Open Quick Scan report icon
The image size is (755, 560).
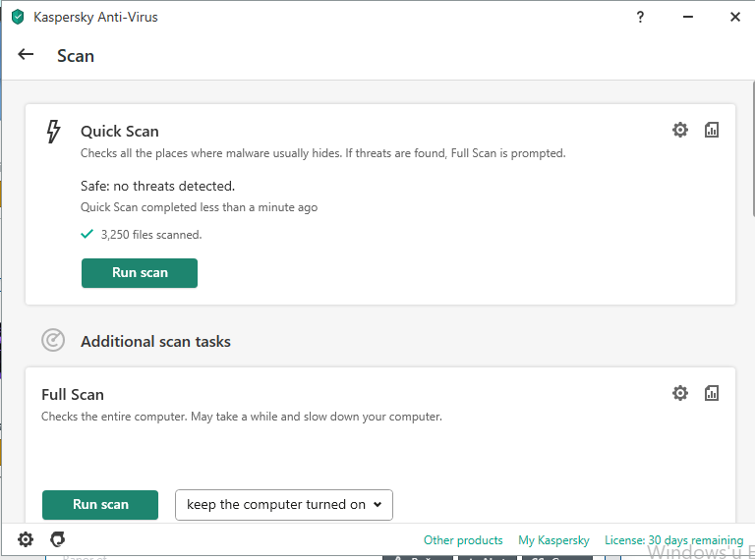pos(712,130)
